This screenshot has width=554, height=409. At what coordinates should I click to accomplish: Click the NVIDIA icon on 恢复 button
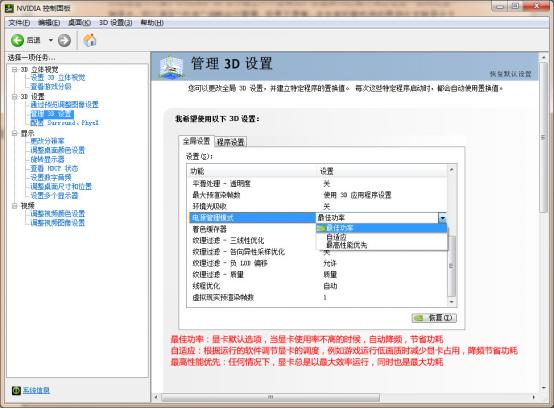pyautogui.click(x=420, y=318)
